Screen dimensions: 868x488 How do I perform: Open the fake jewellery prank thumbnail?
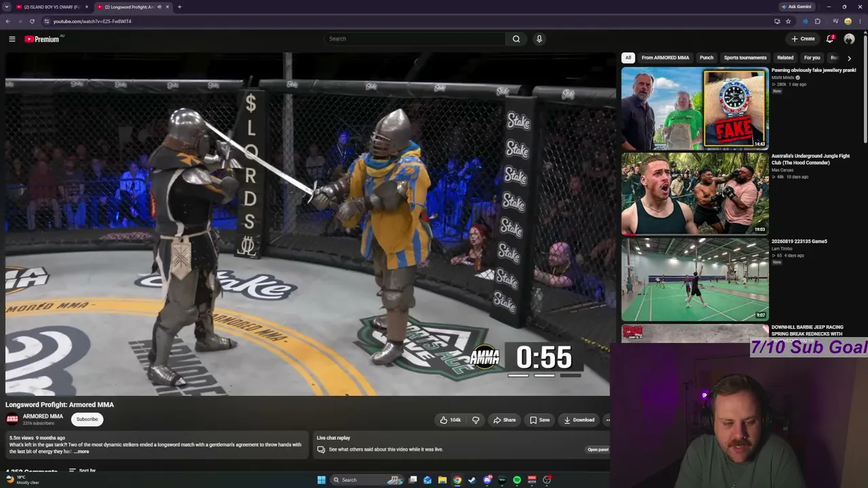tap(695, 108)
